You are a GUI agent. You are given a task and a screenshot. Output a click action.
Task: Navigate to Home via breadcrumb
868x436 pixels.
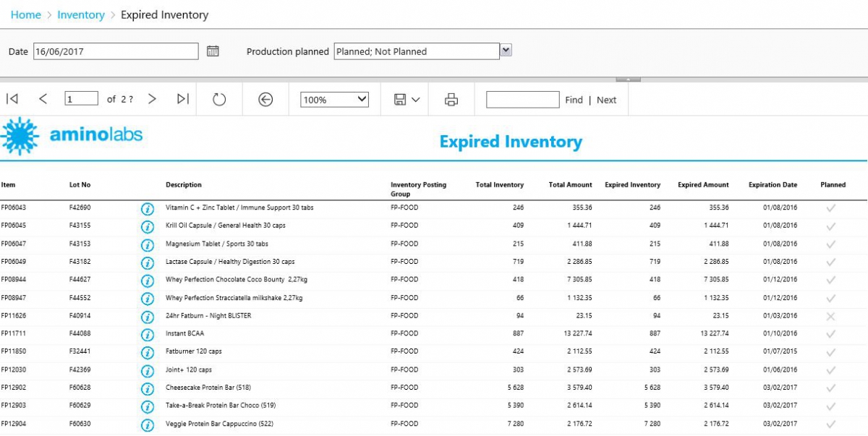(25, 14)
